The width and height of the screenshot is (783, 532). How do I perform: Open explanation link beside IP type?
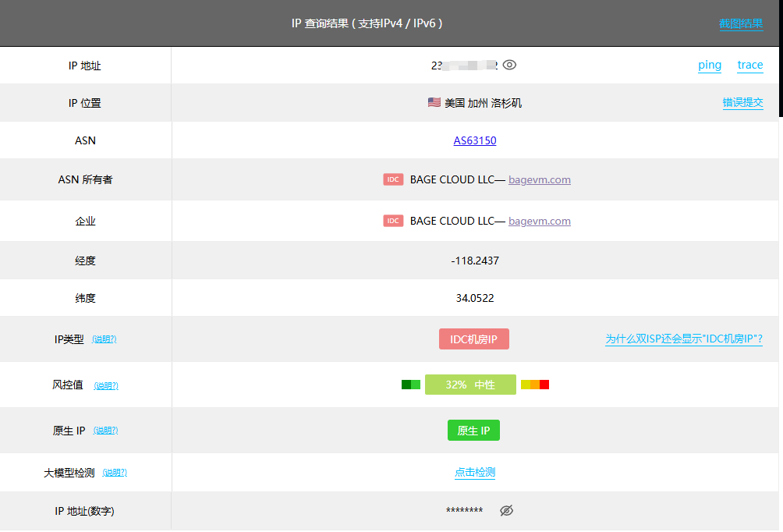coord(105,339)
